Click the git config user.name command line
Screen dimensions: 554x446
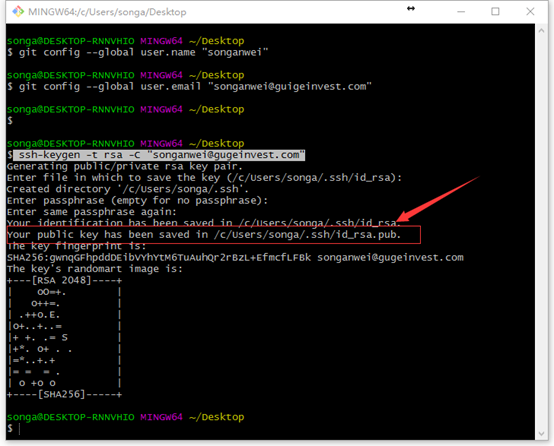click(x=138, y=52)
